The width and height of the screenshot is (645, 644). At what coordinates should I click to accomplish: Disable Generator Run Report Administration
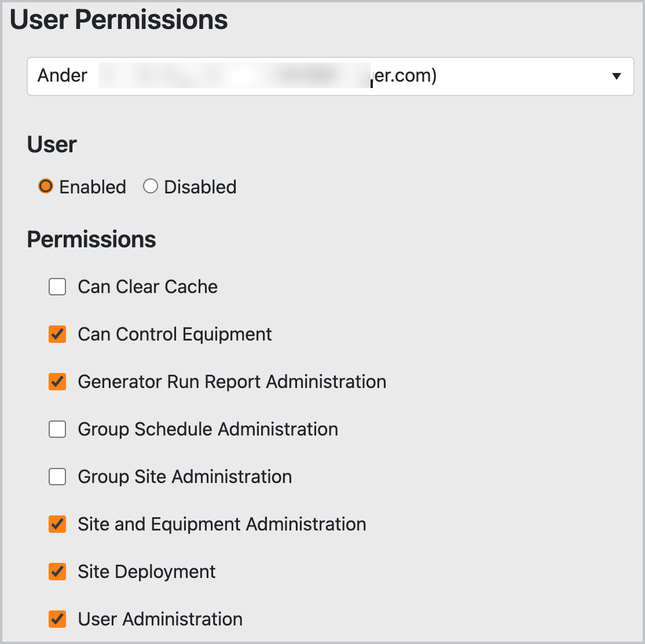pos(57,382)
